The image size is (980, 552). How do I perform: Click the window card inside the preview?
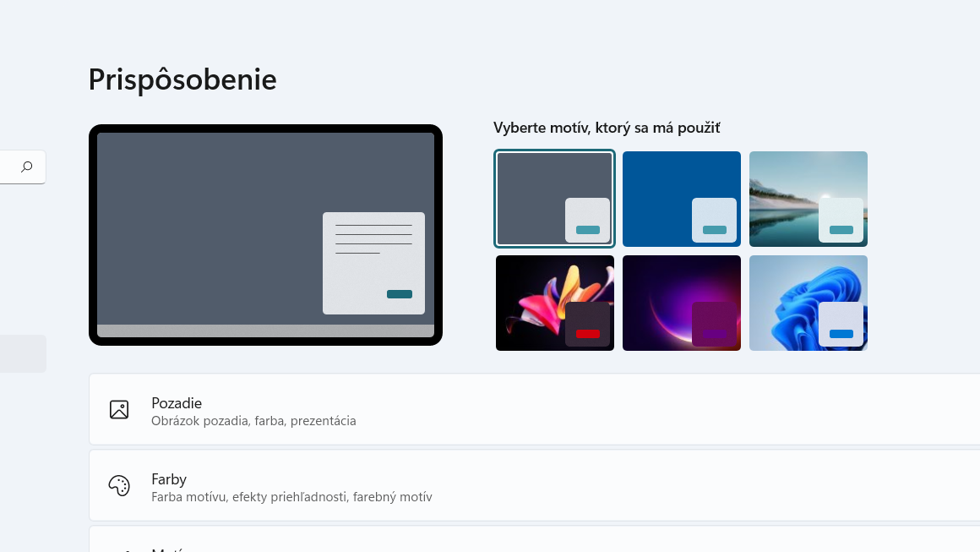coord(373,263)
